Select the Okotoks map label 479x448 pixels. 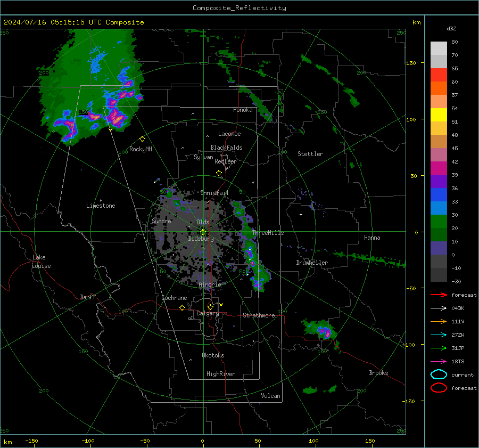213,355
